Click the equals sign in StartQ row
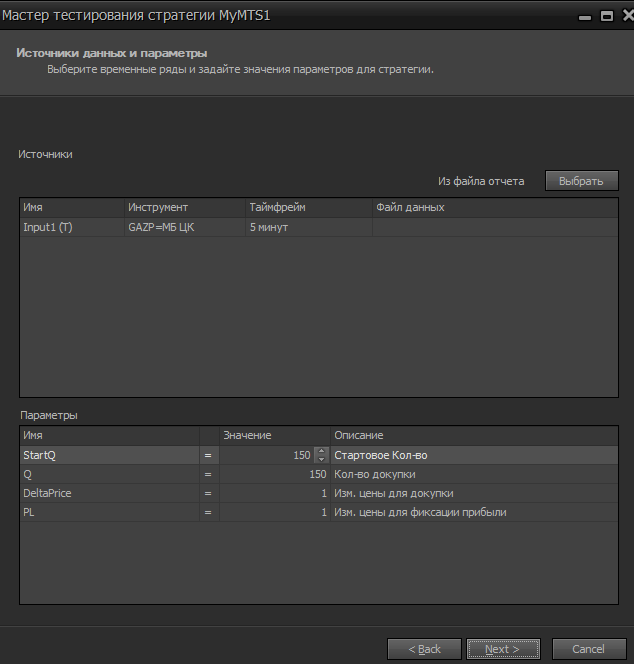 tap(208, 455)
